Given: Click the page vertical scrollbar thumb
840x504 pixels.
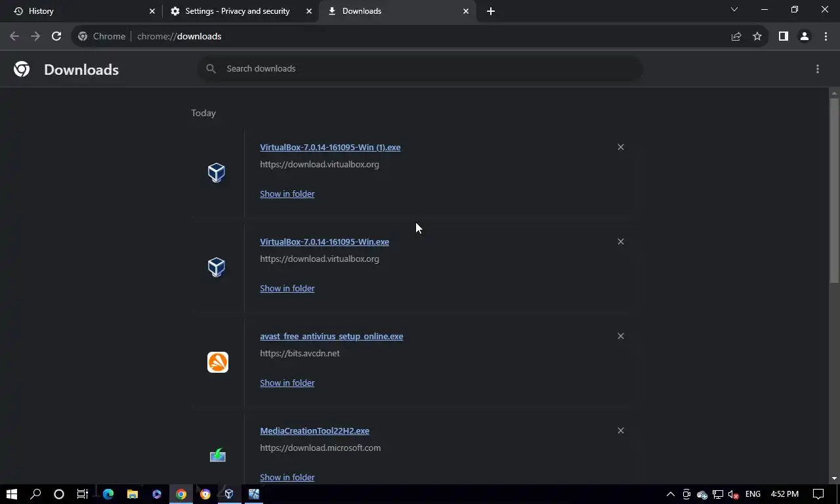Looking at the screenshot, I should click(x=834, y=190).
